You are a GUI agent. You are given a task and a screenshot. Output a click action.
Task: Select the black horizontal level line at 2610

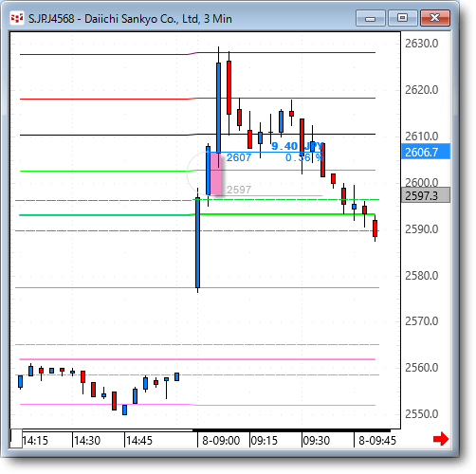tap(197, 135)
